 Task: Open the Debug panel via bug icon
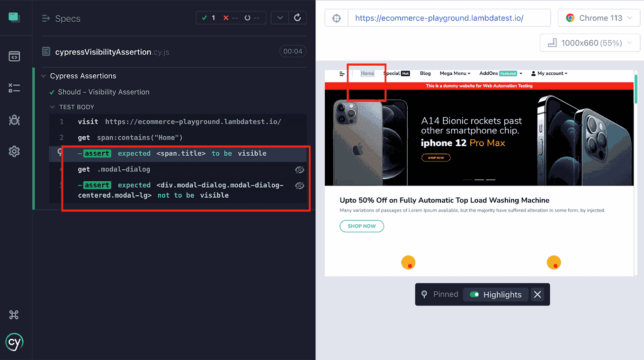14,120
